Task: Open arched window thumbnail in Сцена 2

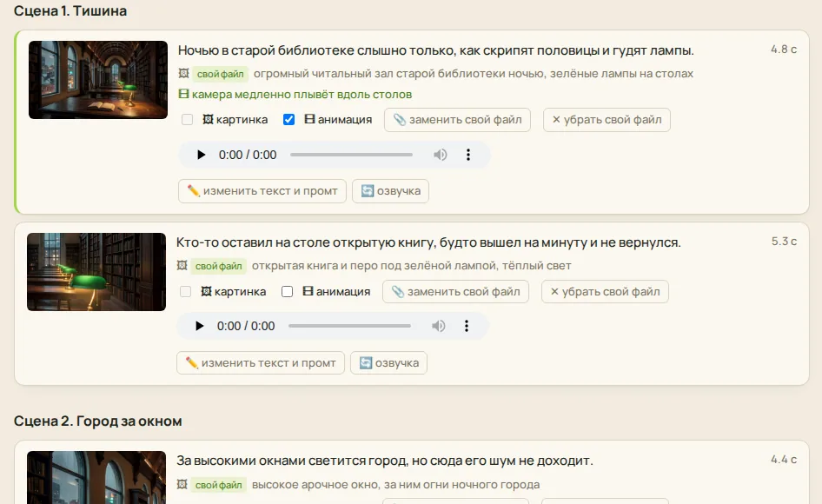Action: coord(96,477)
